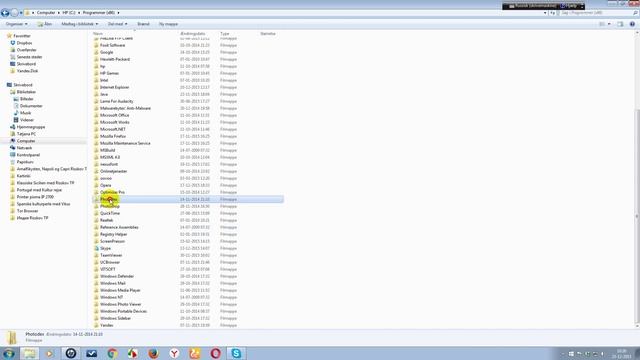Viewport: 640px width, 360px height.
Task: Open Kontrolpanel in the sidebar
Action: (28, 155)
